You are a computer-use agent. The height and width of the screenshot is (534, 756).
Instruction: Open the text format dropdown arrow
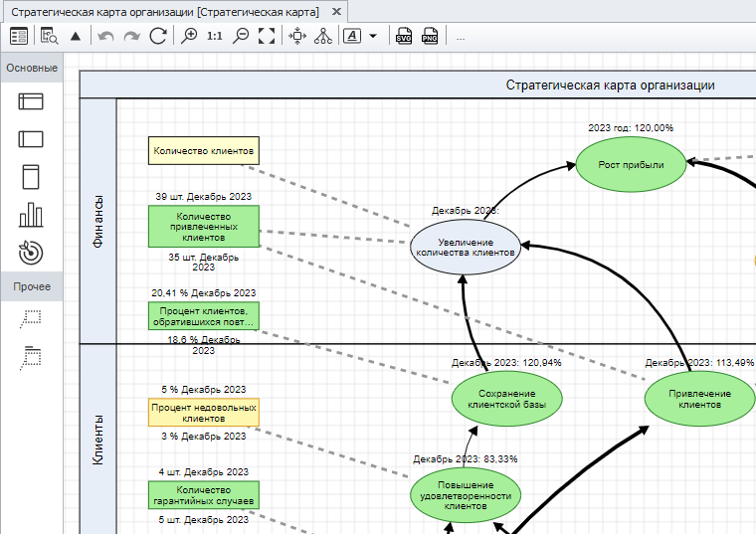(x=373, y=36)
